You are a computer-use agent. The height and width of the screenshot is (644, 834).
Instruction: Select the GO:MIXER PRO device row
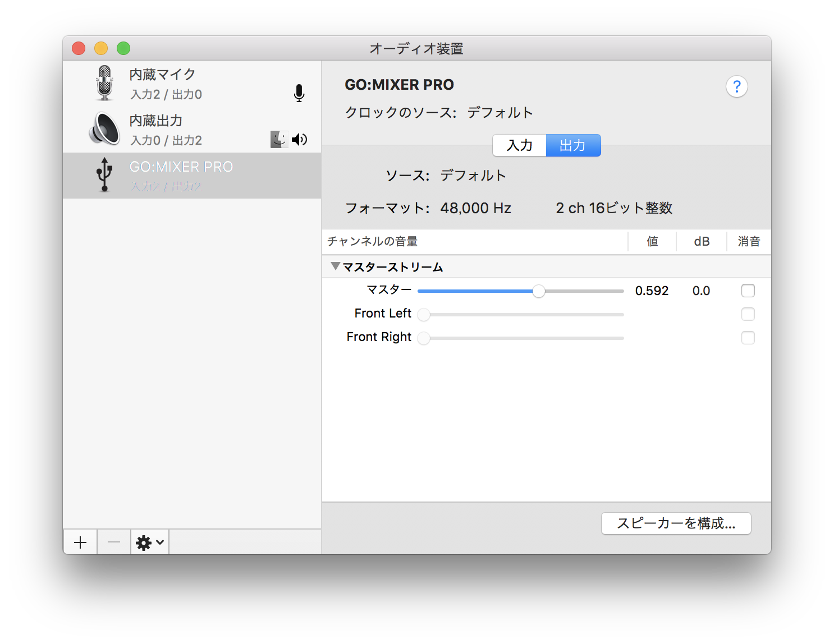tap(192, 176)
